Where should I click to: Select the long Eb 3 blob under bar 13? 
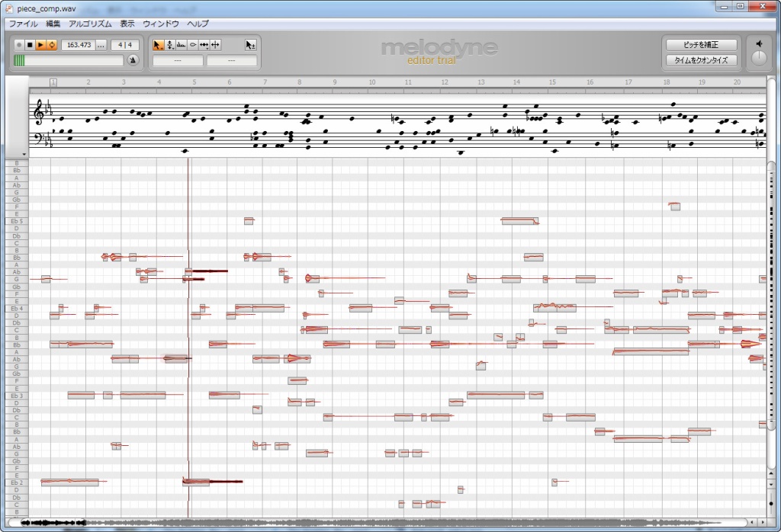(496, 396)
